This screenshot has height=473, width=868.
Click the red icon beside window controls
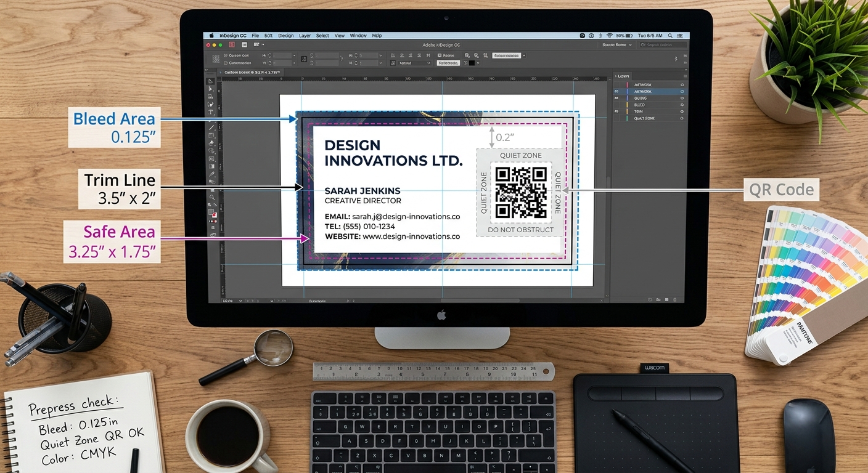point(232,44)
